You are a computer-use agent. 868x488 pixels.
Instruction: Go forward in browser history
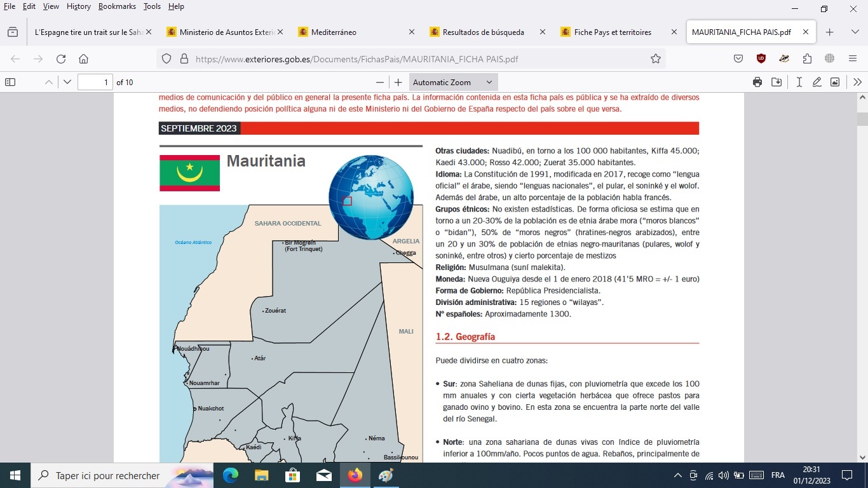(x=38, y=58)
